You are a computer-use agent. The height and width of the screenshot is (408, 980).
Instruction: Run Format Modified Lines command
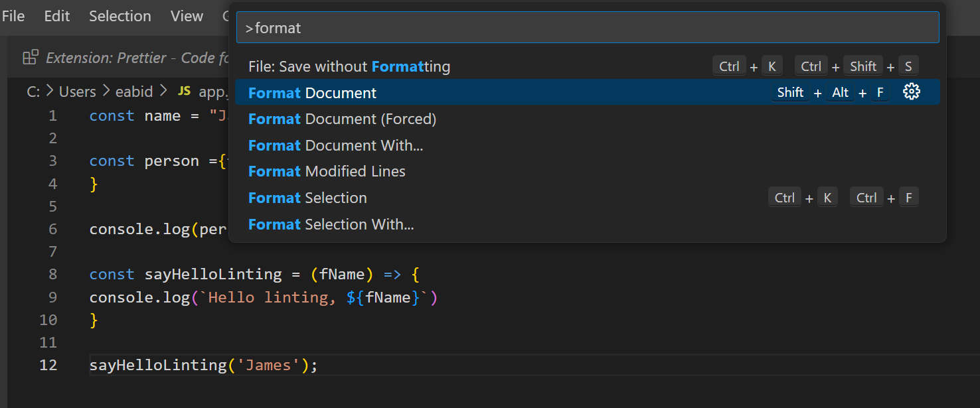pos(327,171)
